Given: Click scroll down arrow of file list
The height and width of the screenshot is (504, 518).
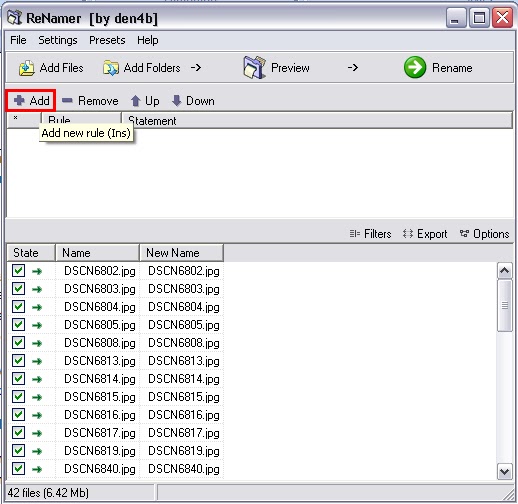Looking at the screenshot, I should (504, 471).
